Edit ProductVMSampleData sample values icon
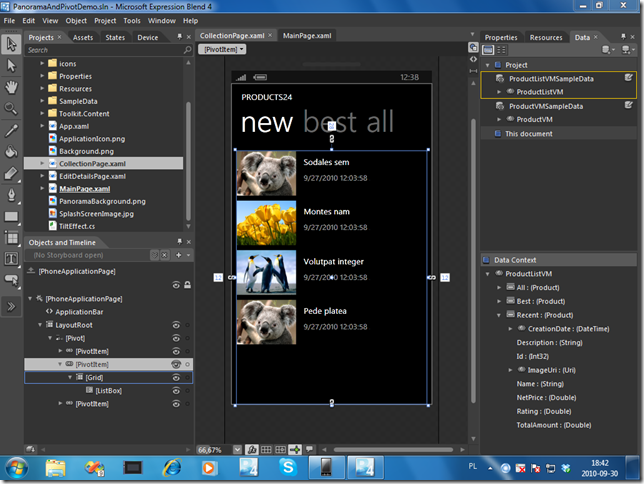Image resolution: width=644 pixels, height=484 pixels. 628,105
